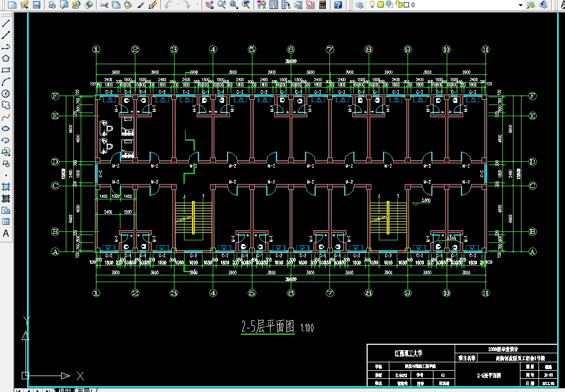Select the Construction Line tool

[6, 35]
